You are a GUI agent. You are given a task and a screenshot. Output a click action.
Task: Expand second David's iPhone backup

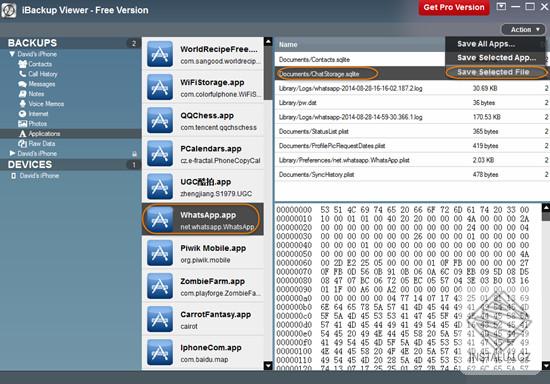tap(12, 153)
